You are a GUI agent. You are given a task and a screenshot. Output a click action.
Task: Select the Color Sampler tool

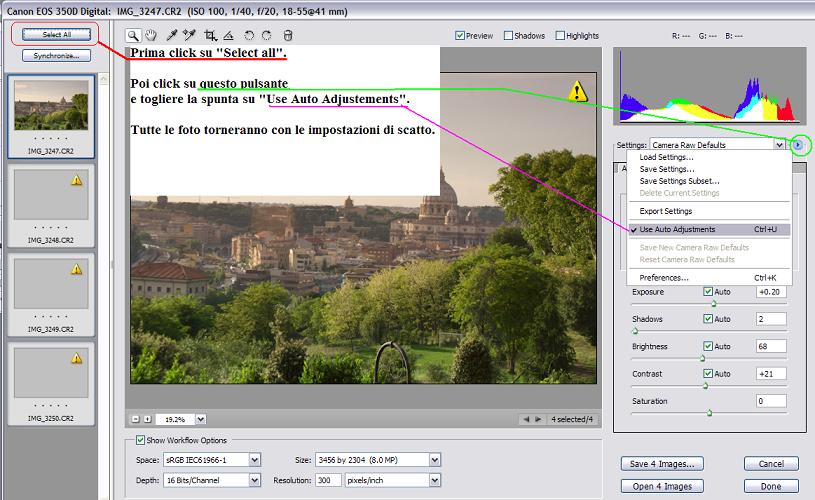189,36
